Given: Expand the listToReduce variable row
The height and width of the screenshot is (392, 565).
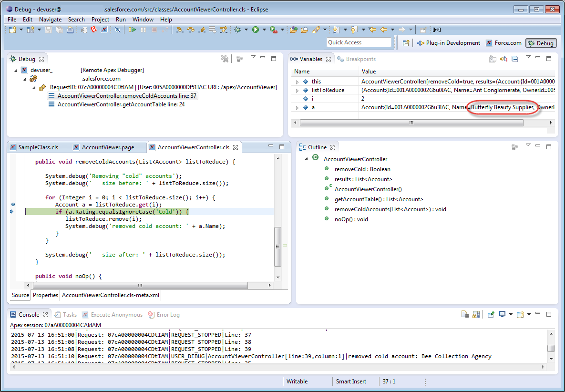Looking at the screenshot, I should click(297, 91).
